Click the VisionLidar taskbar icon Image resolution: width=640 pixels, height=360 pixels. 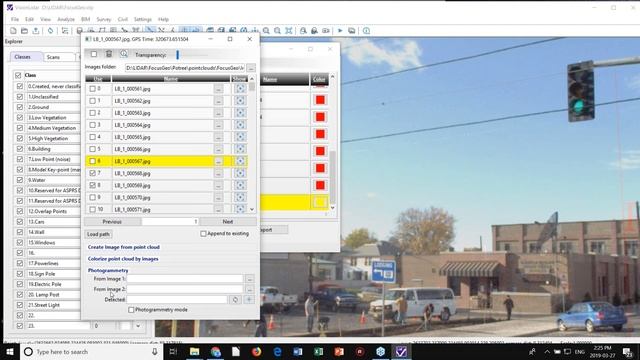(401, 351)
